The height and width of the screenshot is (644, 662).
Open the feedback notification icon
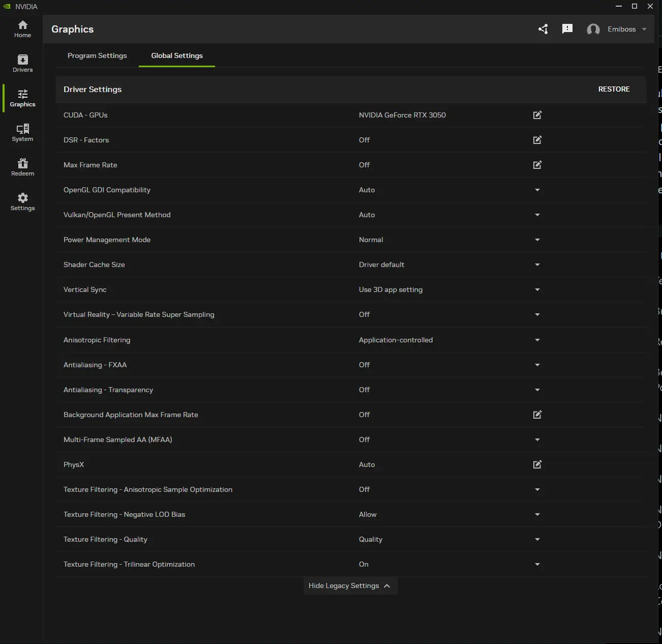[567, 29]
